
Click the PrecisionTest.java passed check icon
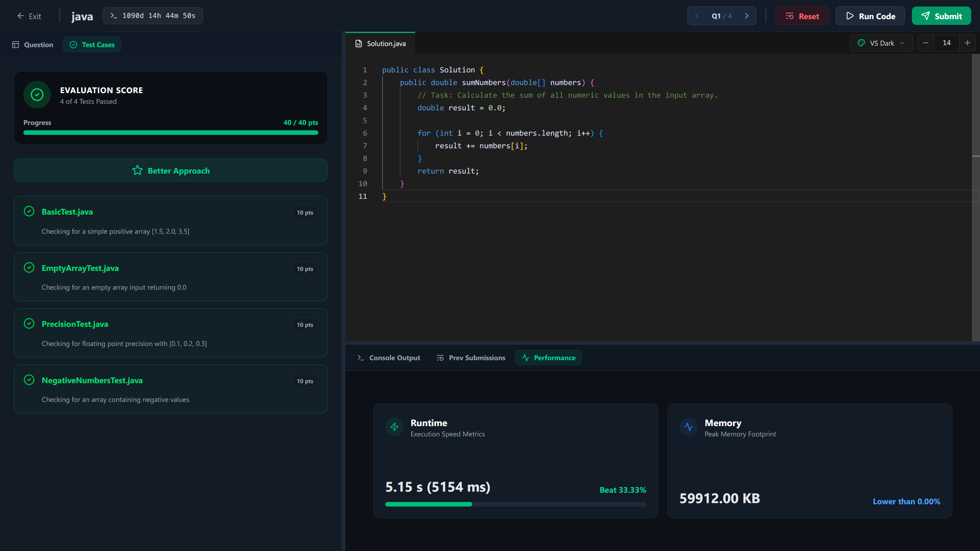click(29, 324)
